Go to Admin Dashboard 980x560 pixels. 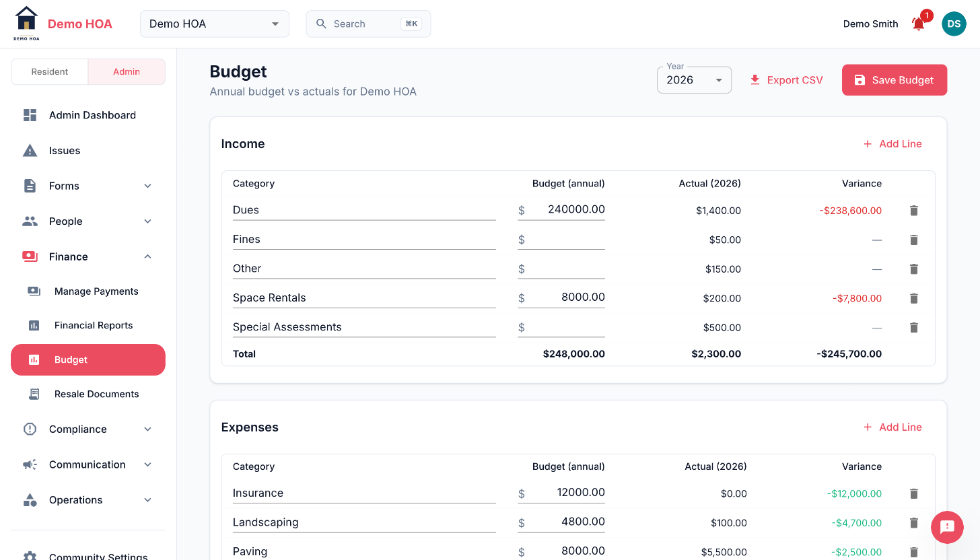point(88,115)
